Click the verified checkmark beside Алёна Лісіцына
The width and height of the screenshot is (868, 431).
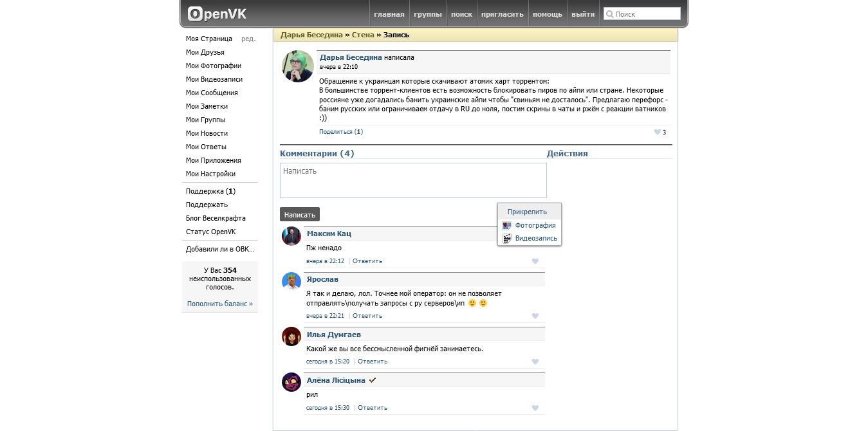(373, 380)
